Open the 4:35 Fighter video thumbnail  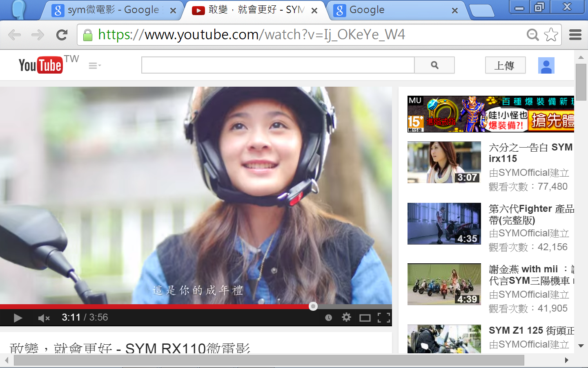(444, 224)
